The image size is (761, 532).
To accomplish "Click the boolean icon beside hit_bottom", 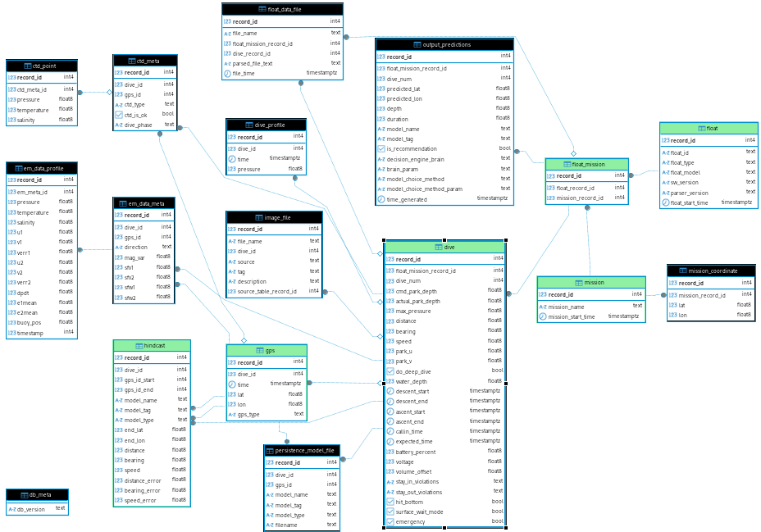I will pos(390,502).
